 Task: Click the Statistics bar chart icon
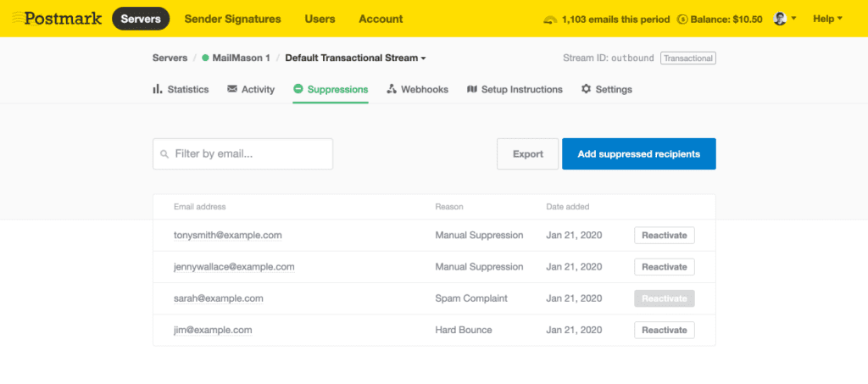coord(157,89)
